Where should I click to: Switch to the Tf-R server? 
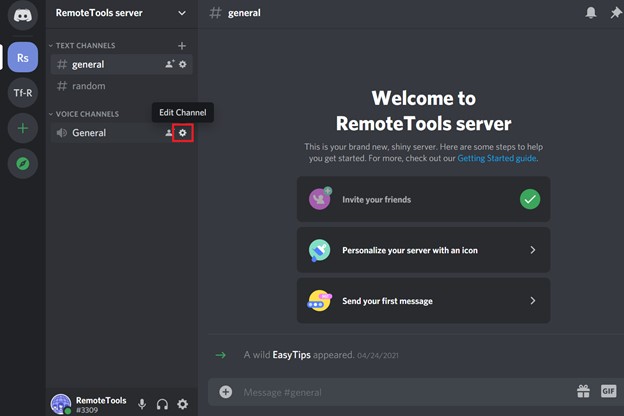coord(23,93)
